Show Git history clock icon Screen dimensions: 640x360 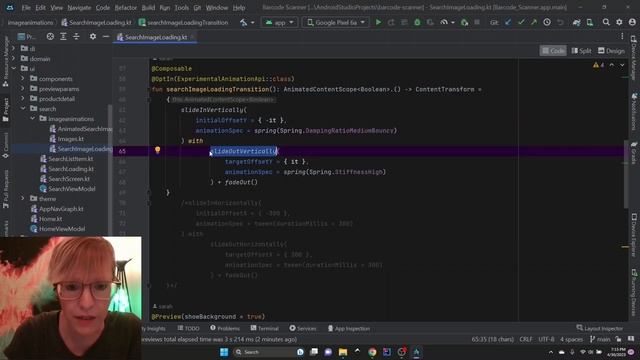coord(547,22)
